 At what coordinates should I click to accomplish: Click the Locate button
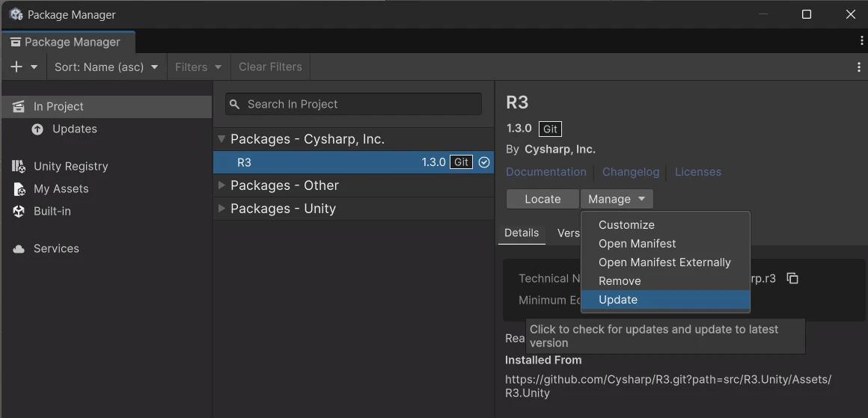542,199
